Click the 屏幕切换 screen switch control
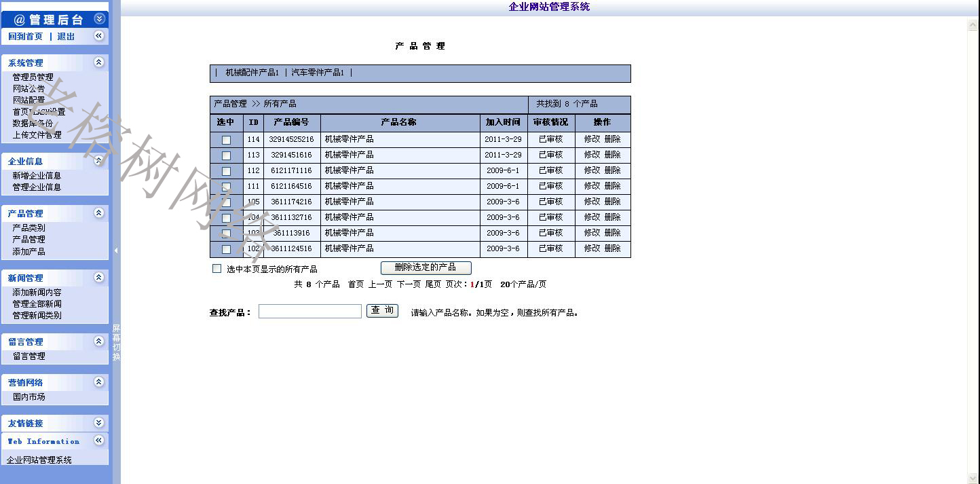980x484 pixels. pos(116,343)
